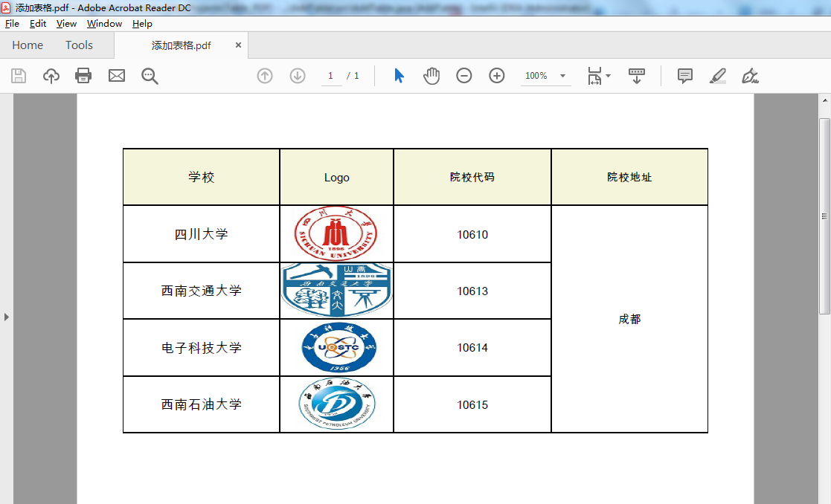Viewport: 831px width, 504px height.
Task: Send file by email envelope icon
Action: tap(117, 76)
